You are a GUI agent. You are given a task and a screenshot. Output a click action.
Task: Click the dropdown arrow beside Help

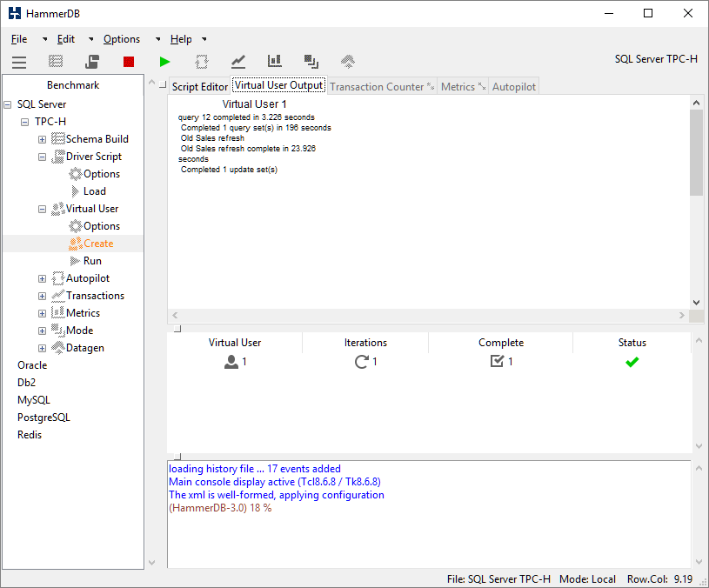(x=204, y=39)
